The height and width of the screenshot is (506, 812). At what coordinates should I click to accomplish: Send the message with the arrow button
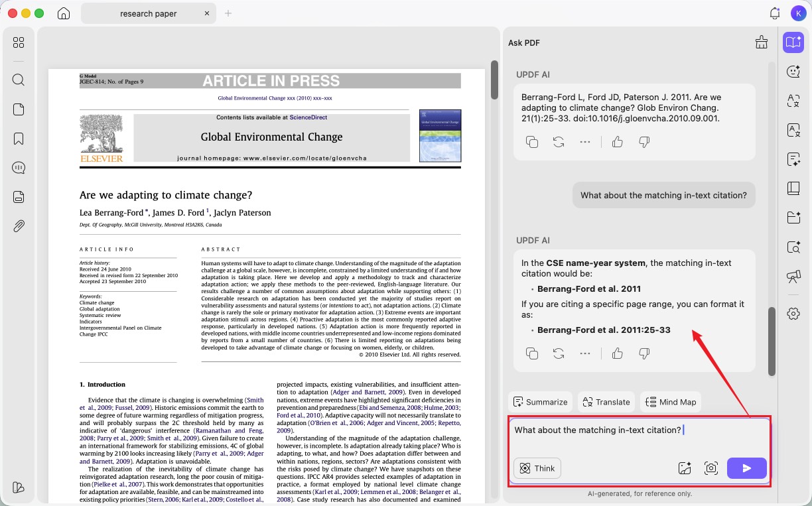747,468
